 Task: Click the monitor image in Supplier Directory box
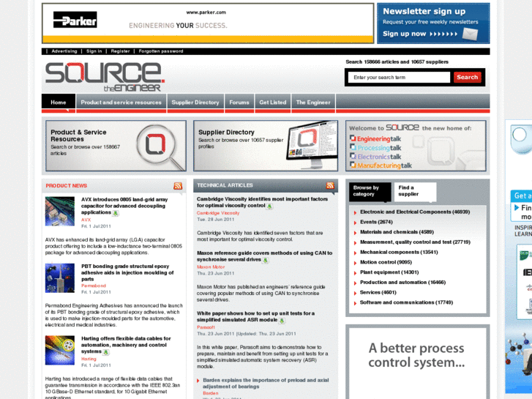click(x=312, y=145)
